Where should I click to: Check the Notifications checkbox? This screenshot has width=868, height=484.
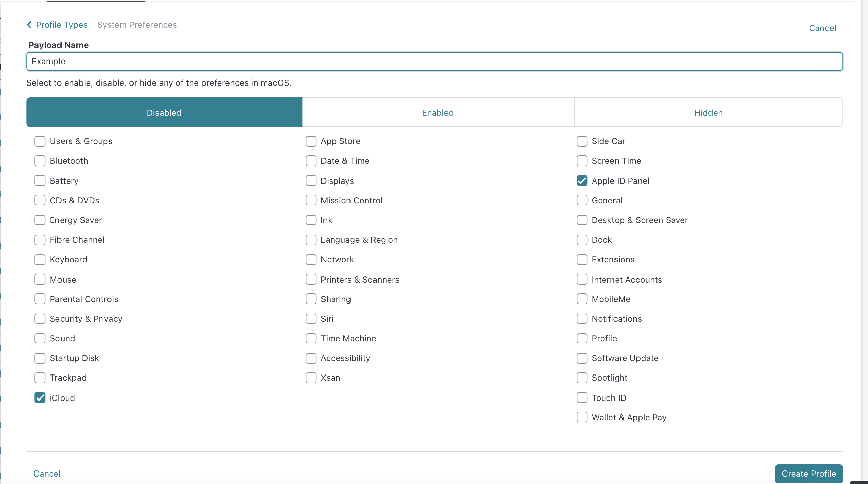coord(582,319)
